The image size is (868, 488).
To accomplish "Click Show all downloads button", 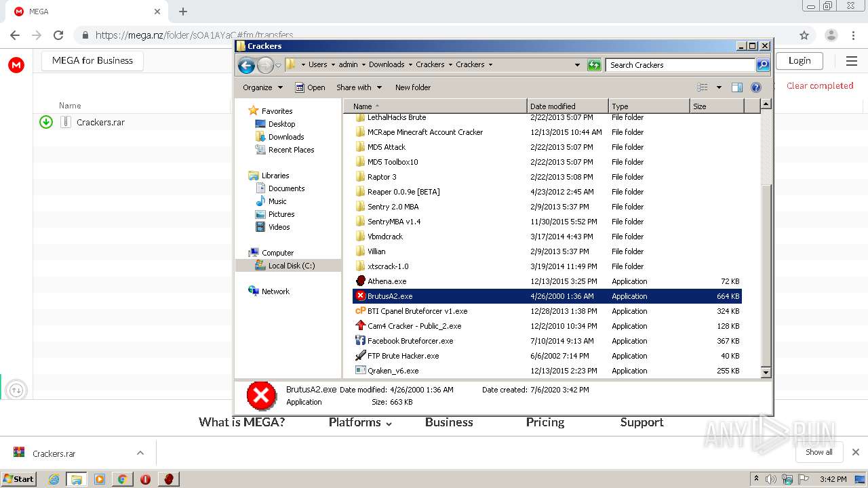I will coord(819,452).
